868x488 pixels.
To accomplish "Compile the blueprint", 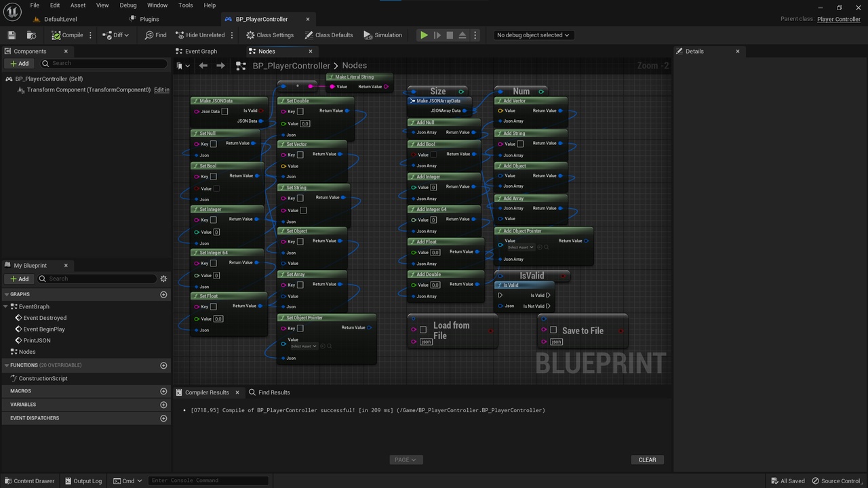I will [67, 35].
